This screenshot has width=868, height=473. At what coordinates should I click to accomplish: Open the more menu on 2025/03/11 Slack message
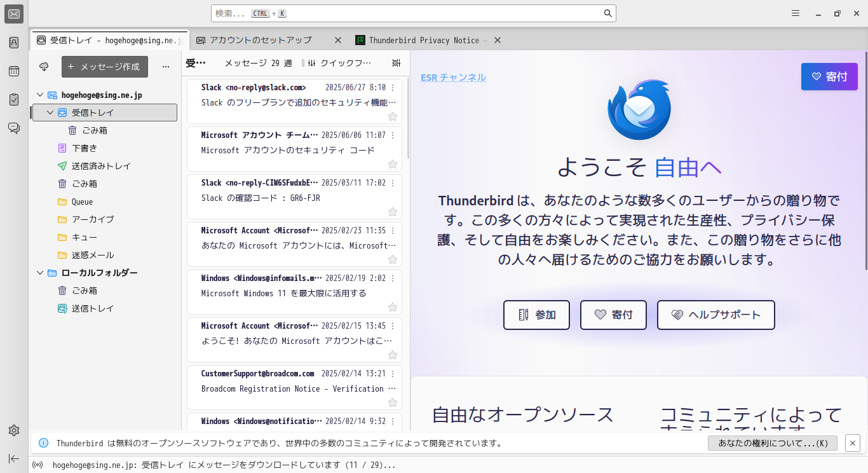393,183
